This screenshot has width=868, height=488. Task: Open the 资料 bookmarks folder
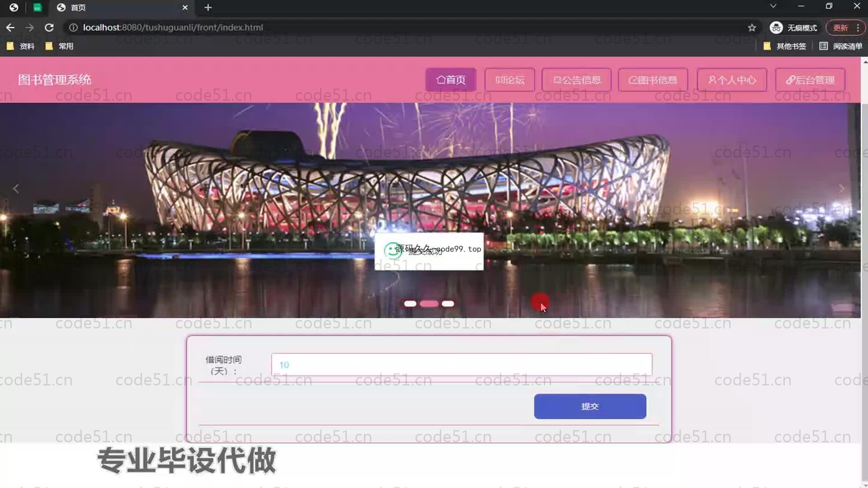click(x=21, y=46)
